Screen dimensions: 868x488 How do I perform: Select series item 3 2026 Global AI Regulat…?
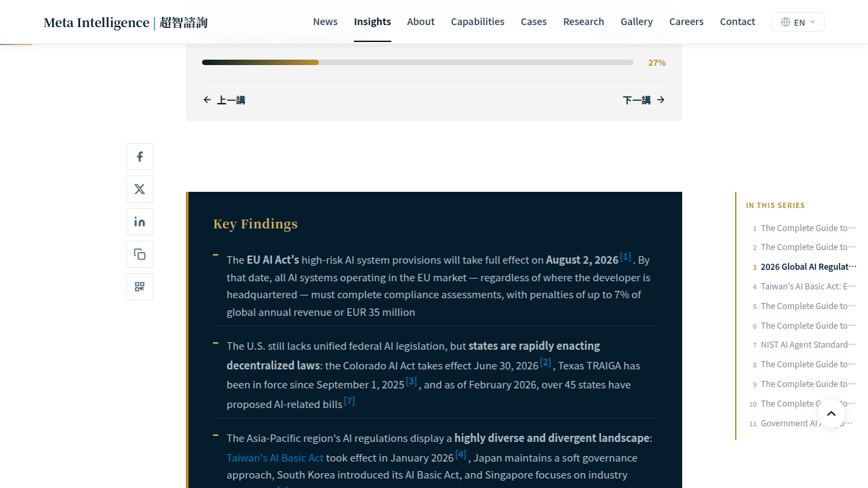click(x=803, y=267)
